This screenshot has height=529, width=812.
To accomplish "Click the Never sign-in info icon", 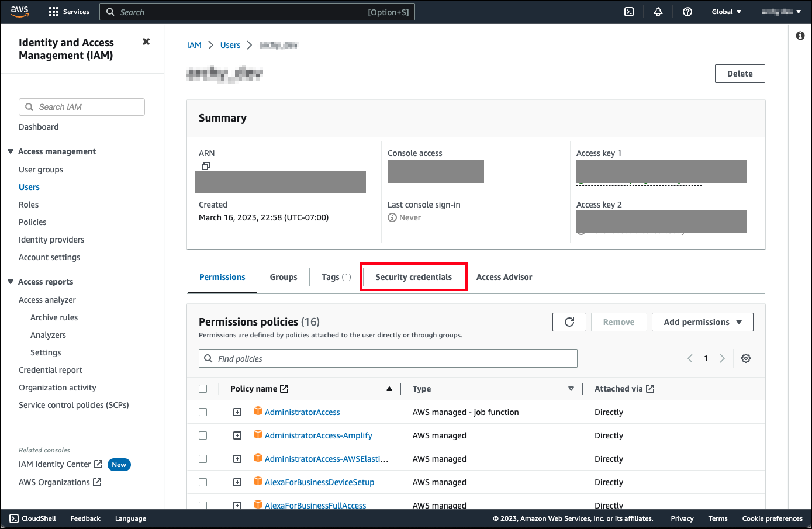I will pyautogui.click(x=392, y=217).
